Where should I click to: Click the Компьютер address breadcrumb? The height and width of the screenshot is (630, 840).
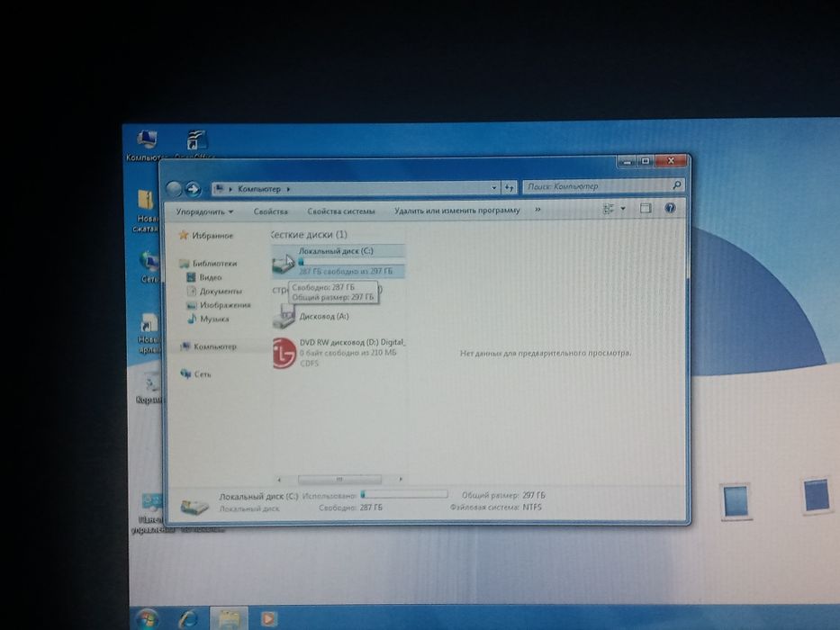[x=258, y=189]
